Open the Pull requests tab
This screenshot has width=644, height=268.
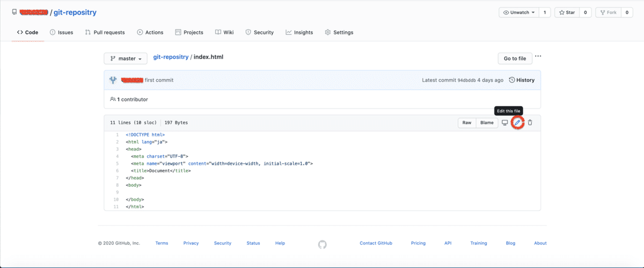tap(105, 32)
